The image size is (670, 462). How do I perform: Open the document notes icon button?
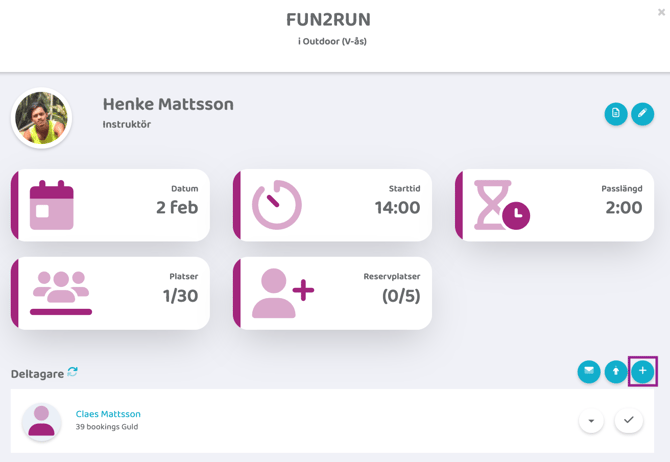(616, 114)
